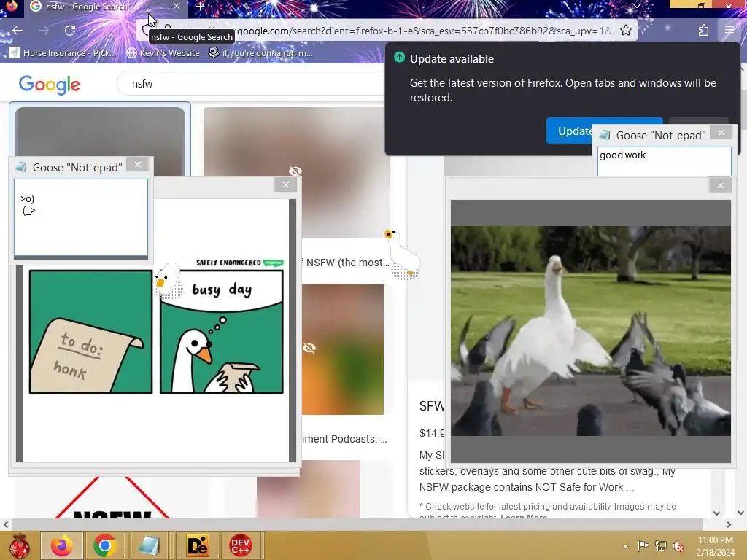The width and height of the screenshot is (747, 560).
Task: Open the De app on taskbar
Action: coord(197,545)
